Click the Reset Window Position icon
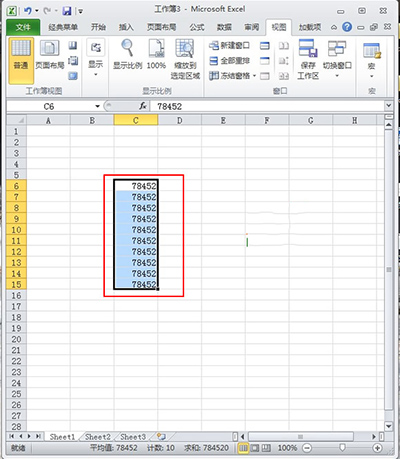 284,76
